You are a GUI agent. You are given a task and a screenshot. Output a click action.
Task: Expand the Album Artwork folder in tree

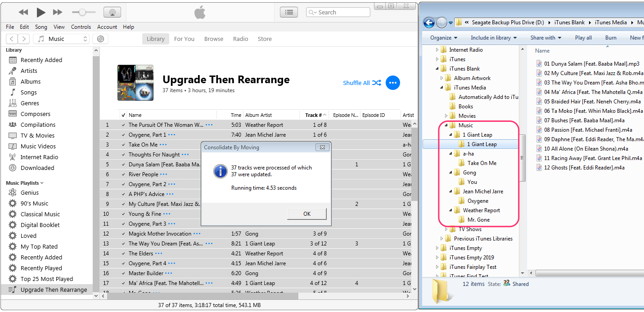(x=441, y=78)
